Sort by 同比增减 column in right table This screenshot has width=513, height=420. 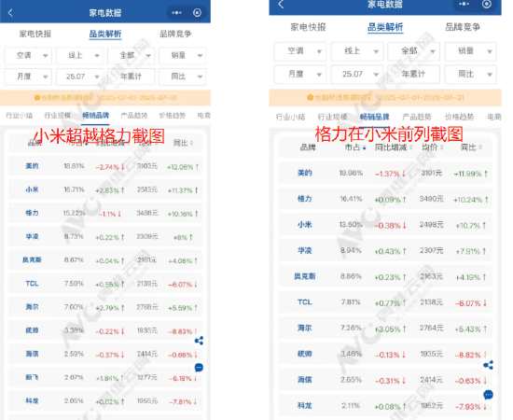tap(394, 147)
